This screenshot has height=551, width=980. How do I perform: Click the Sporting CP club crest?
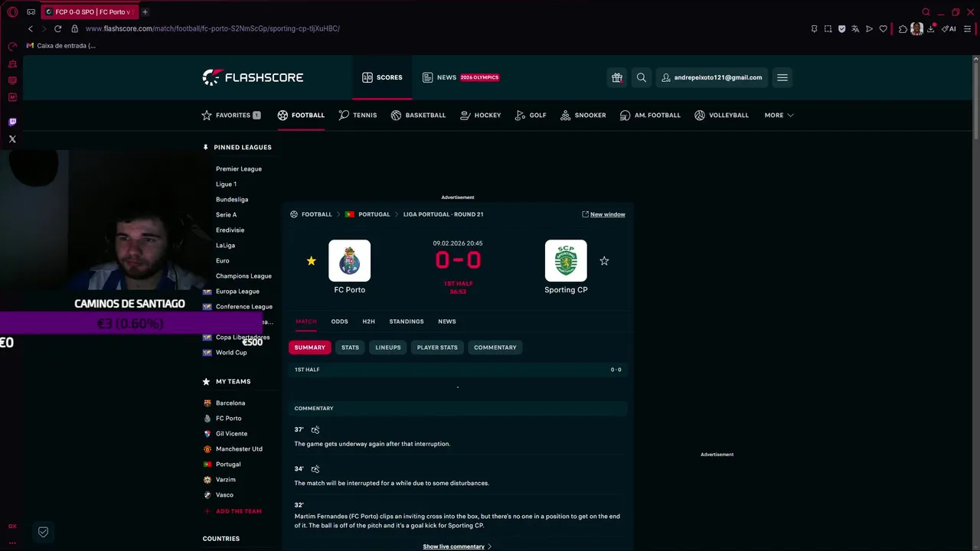coord(566,261)
